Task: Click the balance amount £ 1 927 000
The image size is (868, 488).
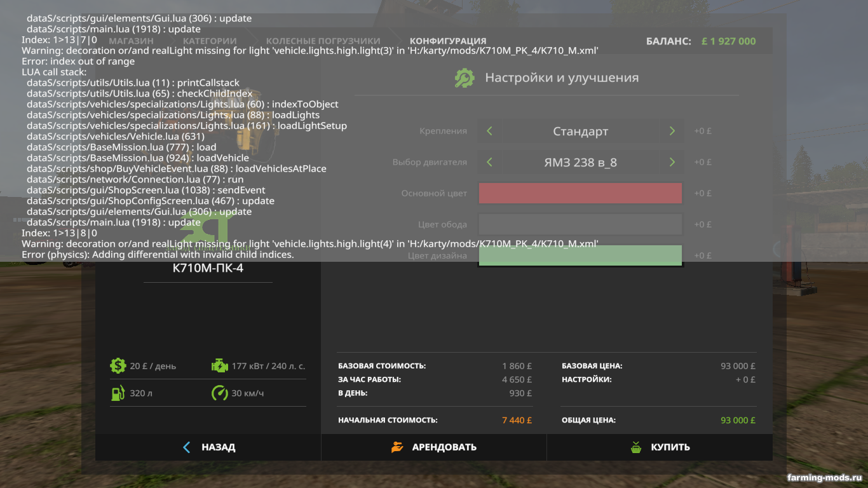Action: click(x=729, y=41)
